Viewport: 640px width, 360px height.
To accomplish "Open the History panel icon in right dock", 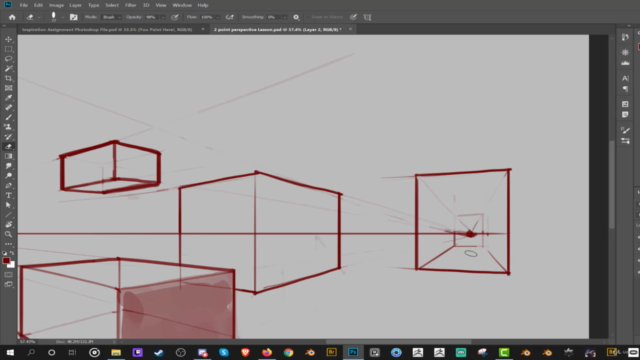I will pyautogui.click(x=625, y=37).
